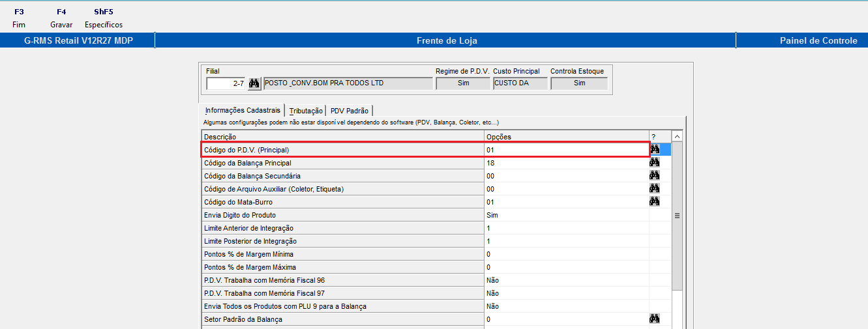The image size is (868, 329).
Task: Click the scrollbar up arrow in options list
Action: (x=676, y=137)
